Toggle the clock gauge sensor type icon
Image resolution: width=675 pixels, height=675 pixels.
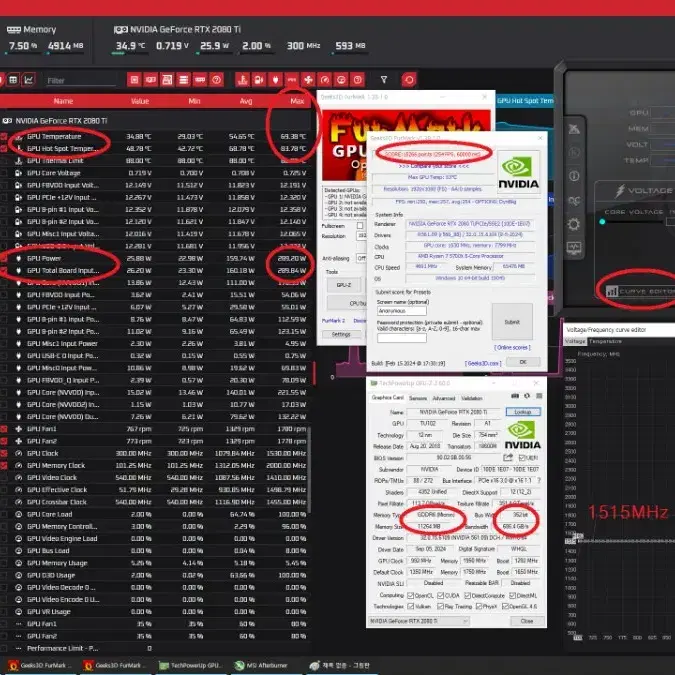click(x=325, y=80)
